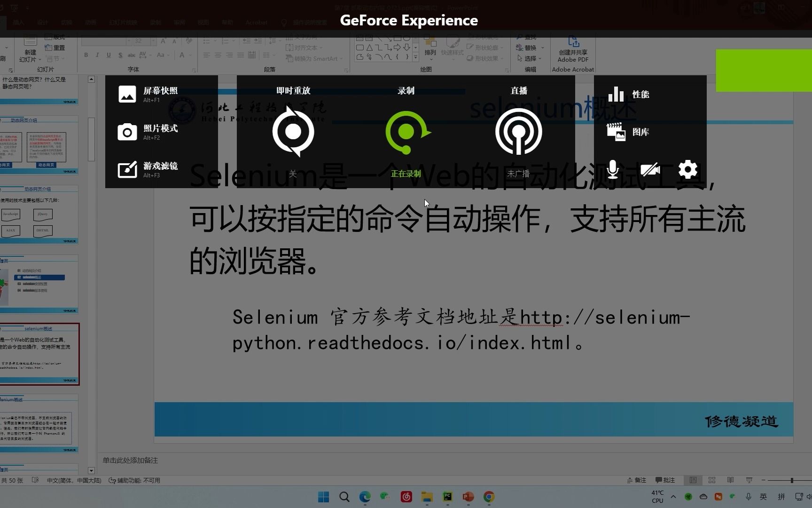Image resolution: width=812 pixels, height=508 pixels.
Task: Open the 动画 ribbon tab
Action: (91, 22)
